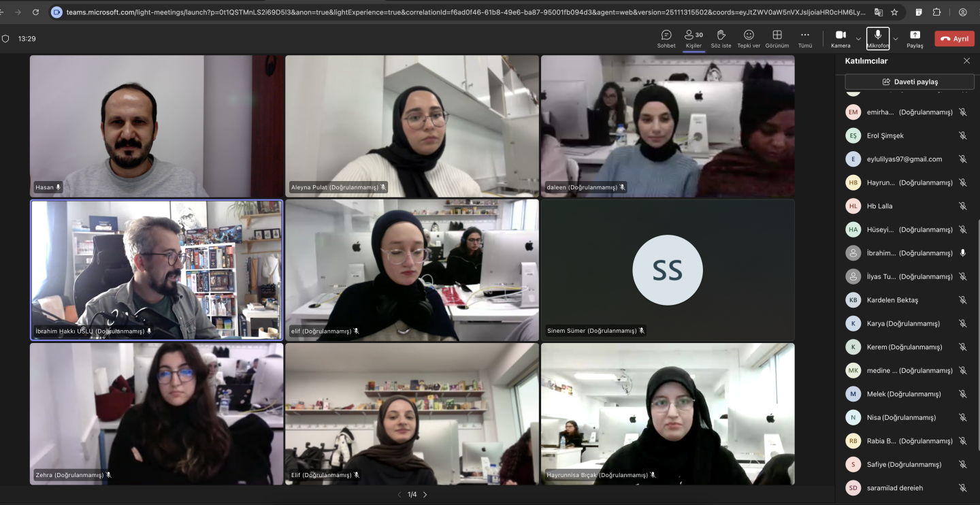Raise hand with Söz iste
The image size is (980, 505).
point(721,39)
